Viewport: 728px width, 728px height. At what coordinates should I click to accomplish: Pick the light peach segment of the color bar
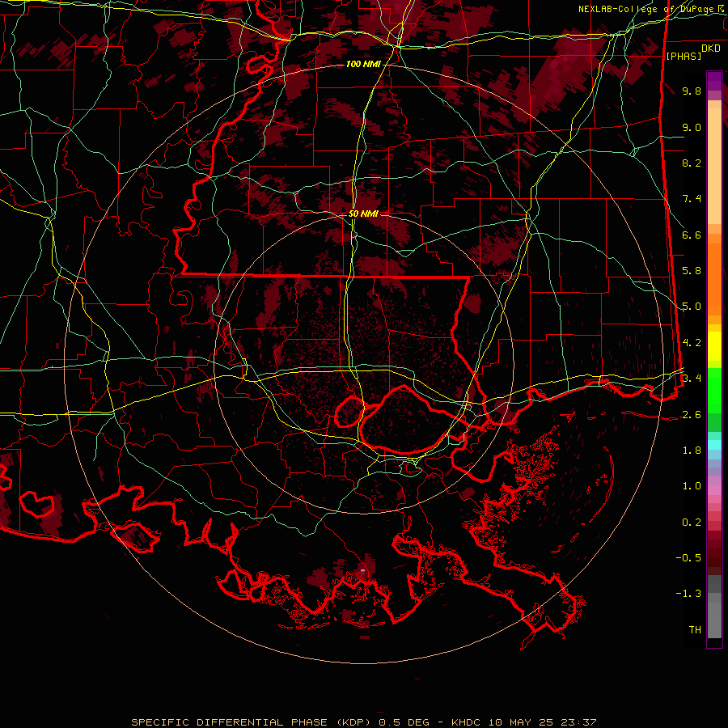tap(714, 166)
